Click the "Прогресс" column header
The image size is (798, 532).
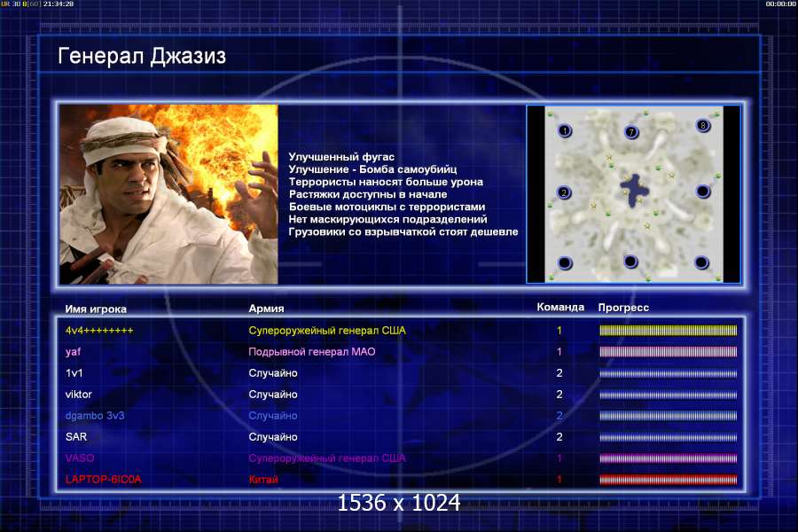623,308
